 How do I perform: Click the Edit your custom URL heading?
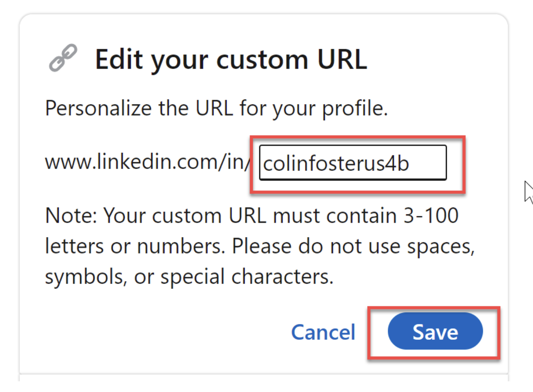(231, 59)
